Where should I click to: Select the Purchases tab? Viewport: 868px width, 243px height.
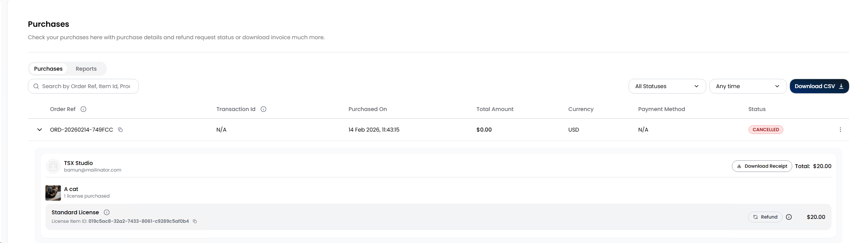point(48,69)
